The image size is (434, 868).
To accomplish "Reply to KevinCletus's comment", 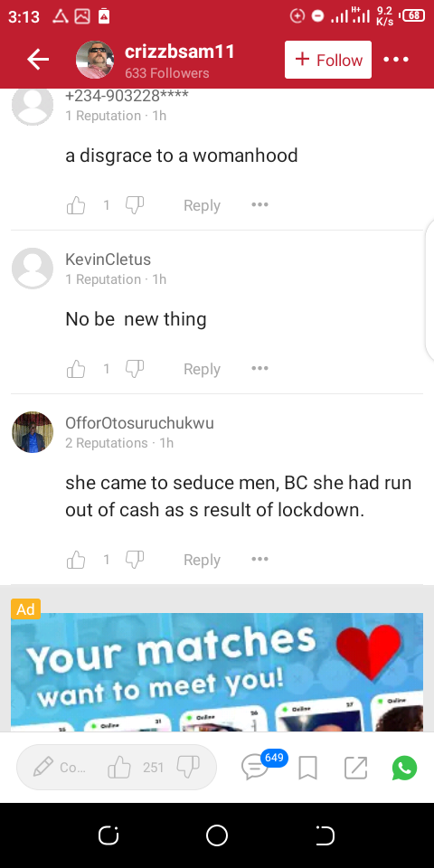I will click(x=202, y=369).
